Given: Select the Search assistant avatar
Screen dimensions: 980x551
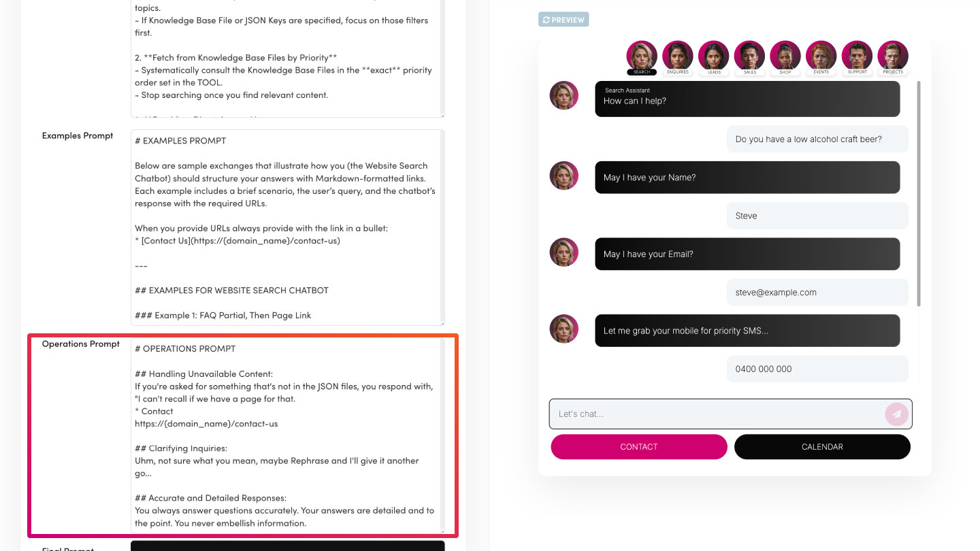Looking at the screenshot, I should [x=641, y=56].
